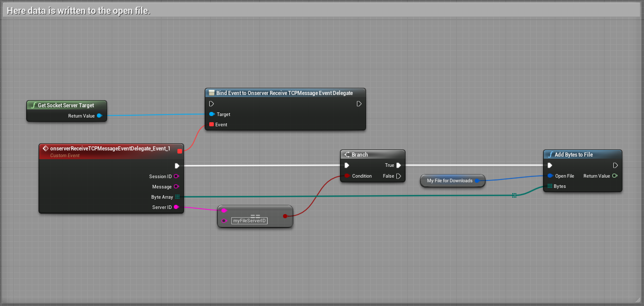Viewport: 644px width, 306px height.
Task: Click the Return Value pin on Add Bytes to File
Action: point(614,176)
